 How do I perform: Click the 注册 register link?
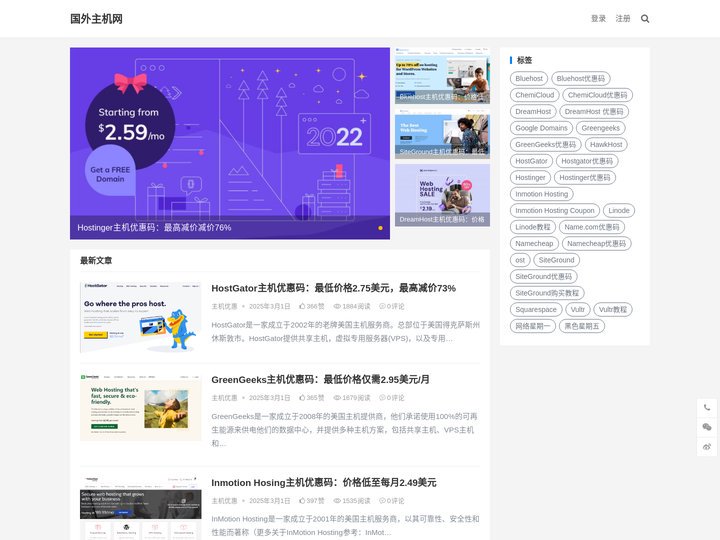pyautogui.click(x=623, y=18)
